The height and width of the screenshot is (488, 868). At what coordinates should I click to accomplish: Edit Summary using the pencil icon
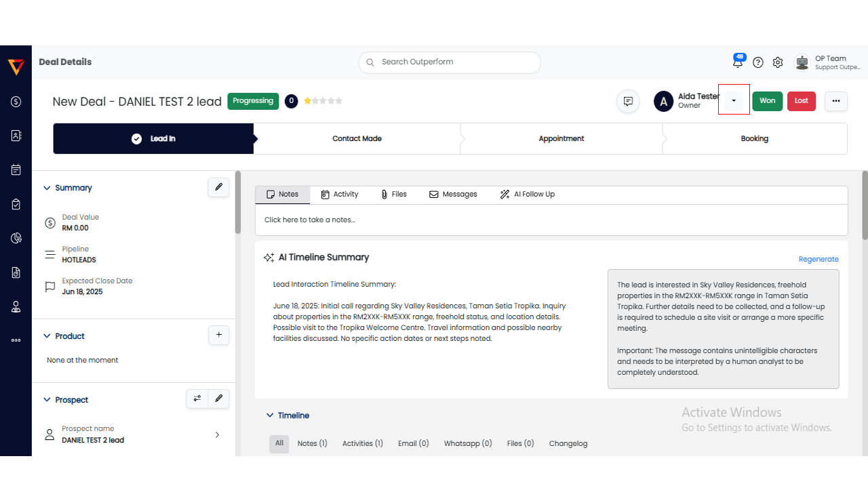(x=218, y=188)
